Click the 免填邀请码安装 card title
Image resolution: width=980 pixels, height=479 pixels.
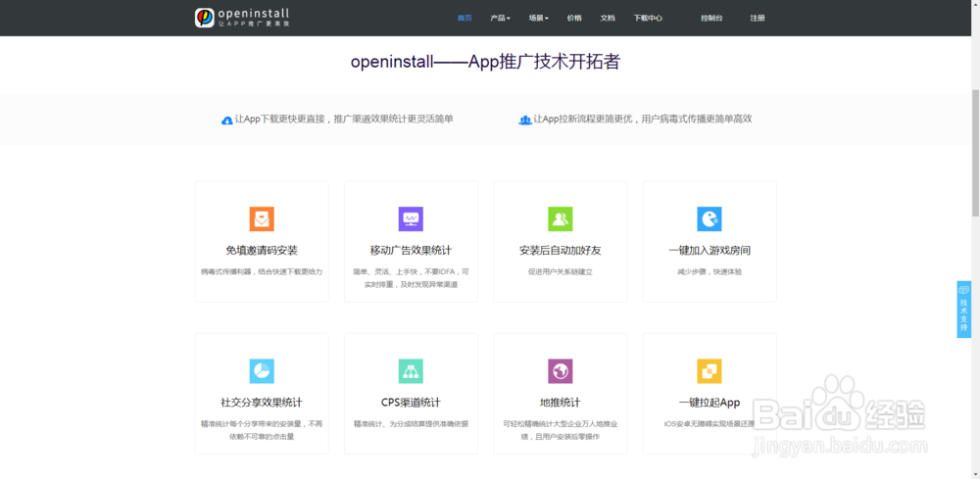point(262,251)
